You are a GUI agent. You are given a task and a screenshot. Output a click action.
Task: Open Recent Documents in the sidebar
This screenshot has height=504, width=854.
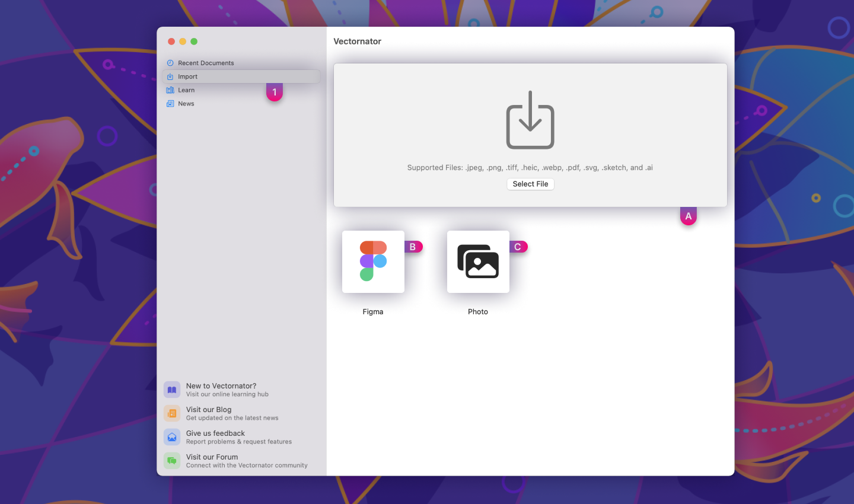[241, 63]
